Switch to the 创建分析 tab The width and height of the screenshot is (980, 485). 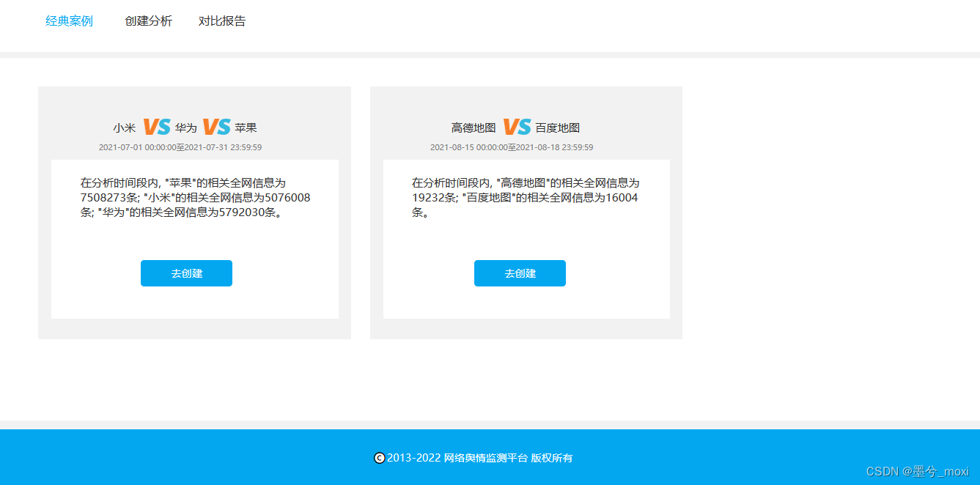coord(148,21)
